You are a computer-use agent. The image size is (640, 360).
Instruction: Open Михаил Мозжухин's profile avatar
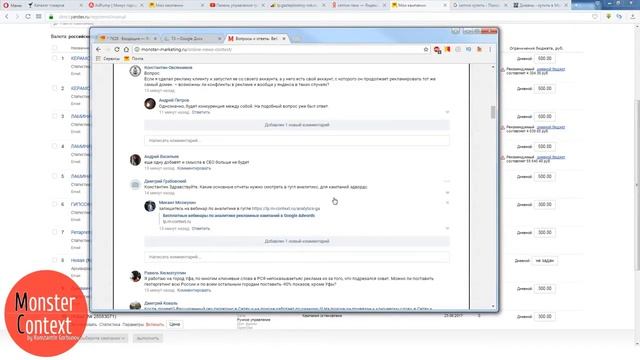click(150, 206)
